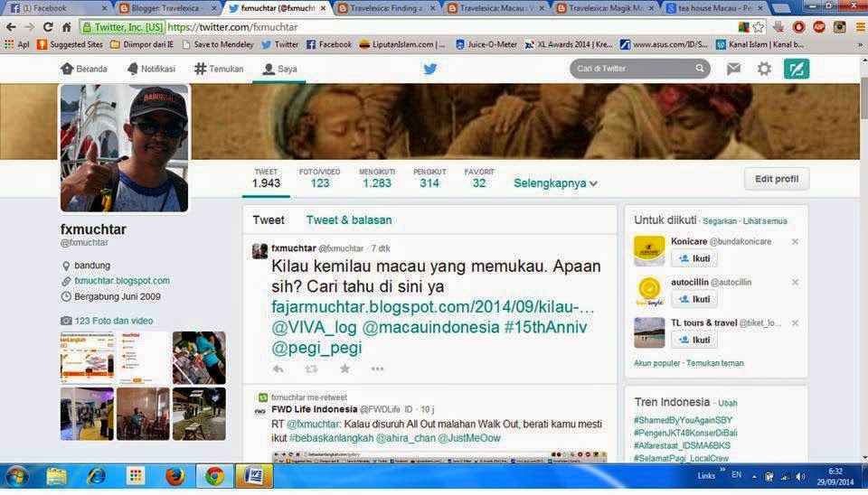Open the #15thAnniv hashtag

coord(545,327)
